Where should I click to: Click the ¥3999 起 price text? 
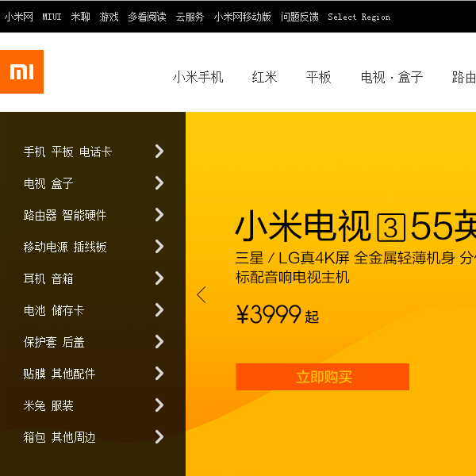[x=278, y=314]
